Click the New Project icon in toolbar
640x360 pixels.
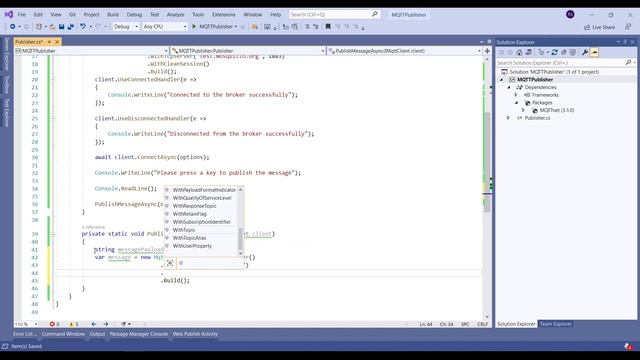coord(39,27)
